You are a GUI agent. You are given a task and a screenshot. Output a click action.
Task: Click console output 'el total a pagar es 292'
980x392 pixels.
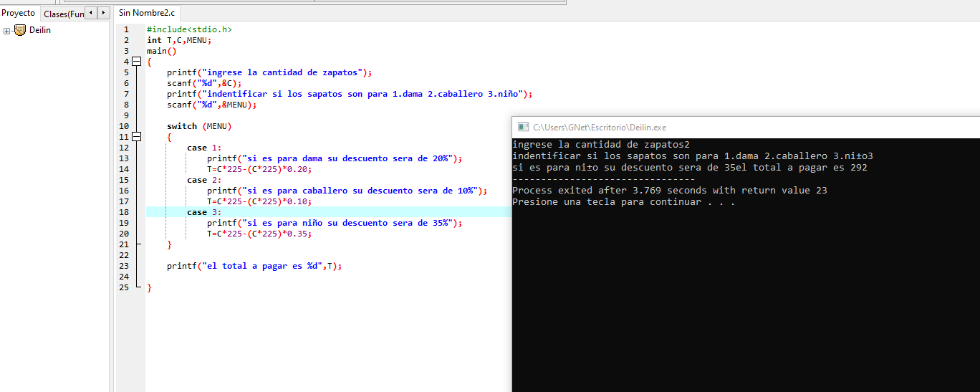[802, 168]
